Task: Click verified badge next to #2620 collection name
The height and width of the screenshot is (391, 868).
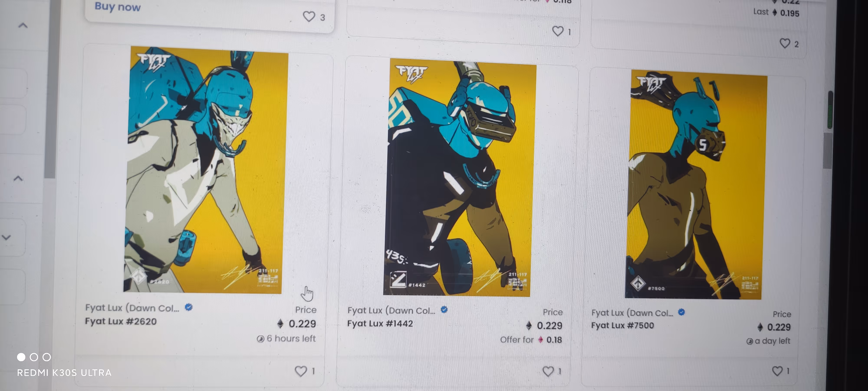Action: [x=189, y=307]
